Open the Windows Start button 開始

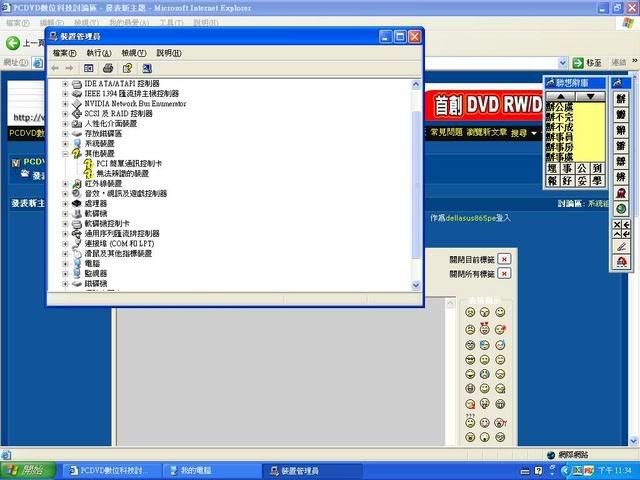pos(28,471)
